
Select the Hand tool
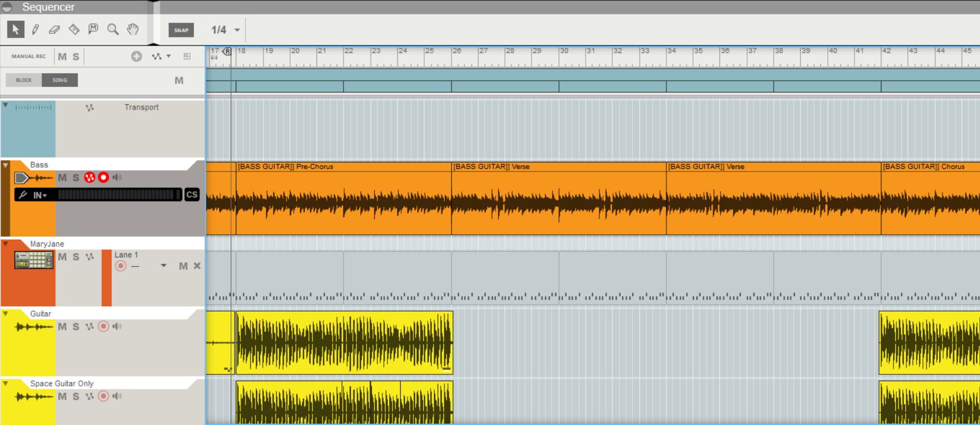pos(133,29)
